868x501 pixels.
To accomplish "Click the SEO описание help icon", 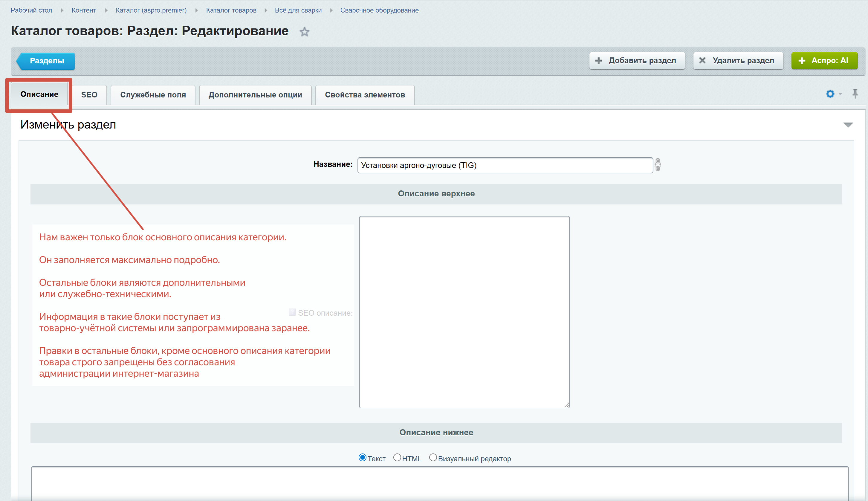I will coord(292,312).
